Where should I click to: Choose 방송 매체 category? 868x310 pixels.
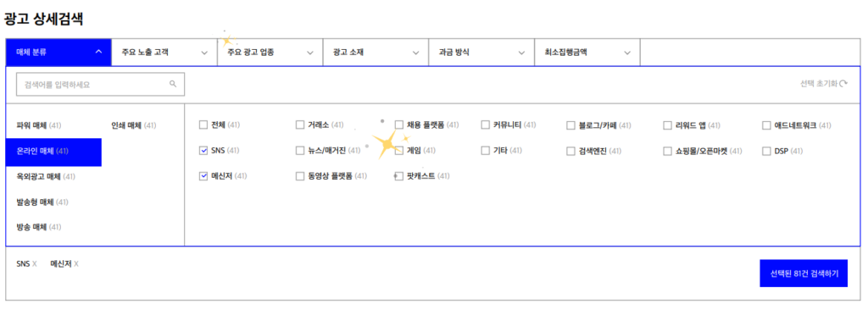39,227
